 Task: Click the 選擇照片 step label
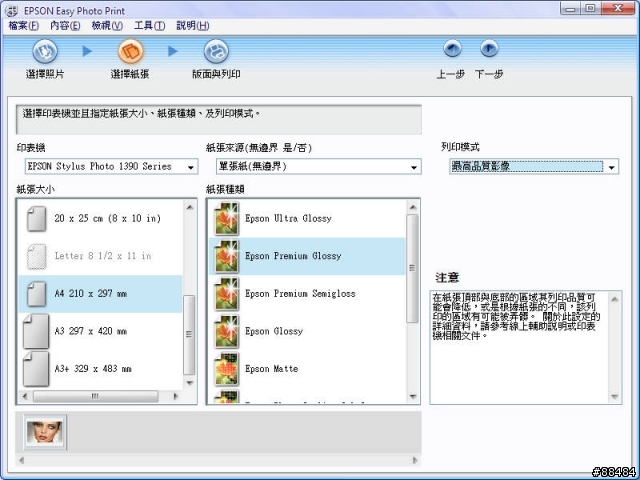coord(45,74)
